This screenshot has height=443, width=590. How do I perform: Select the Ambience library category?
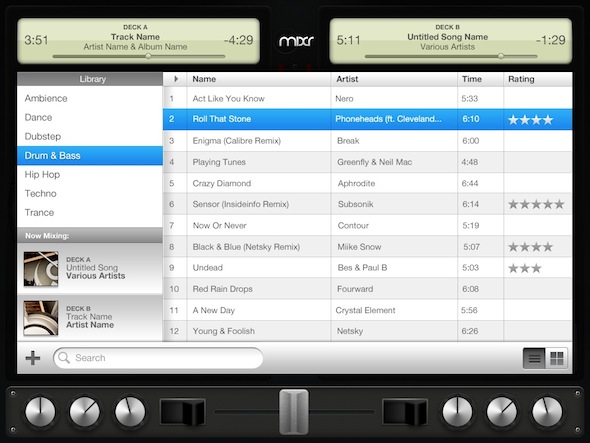[90, 98]
